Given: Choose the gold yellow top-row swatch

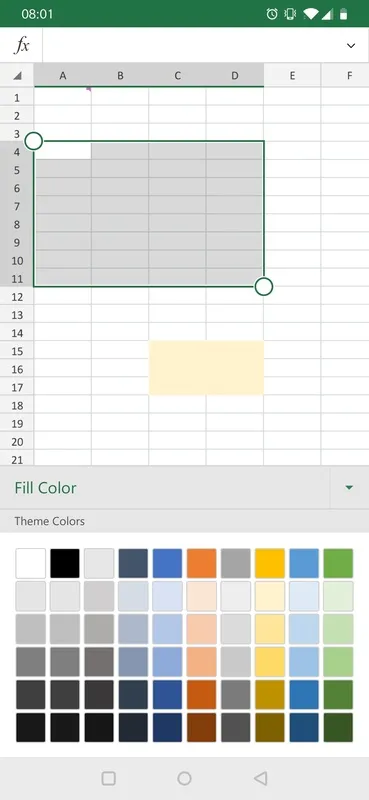Looking at the screenshot, I should (270, 563).
